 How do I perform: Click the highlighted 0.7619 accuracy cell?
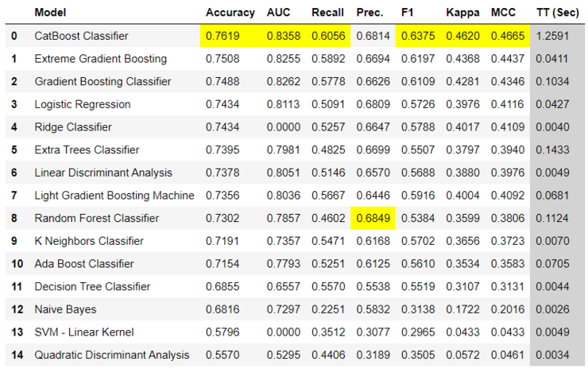click(x=230, y=36)
